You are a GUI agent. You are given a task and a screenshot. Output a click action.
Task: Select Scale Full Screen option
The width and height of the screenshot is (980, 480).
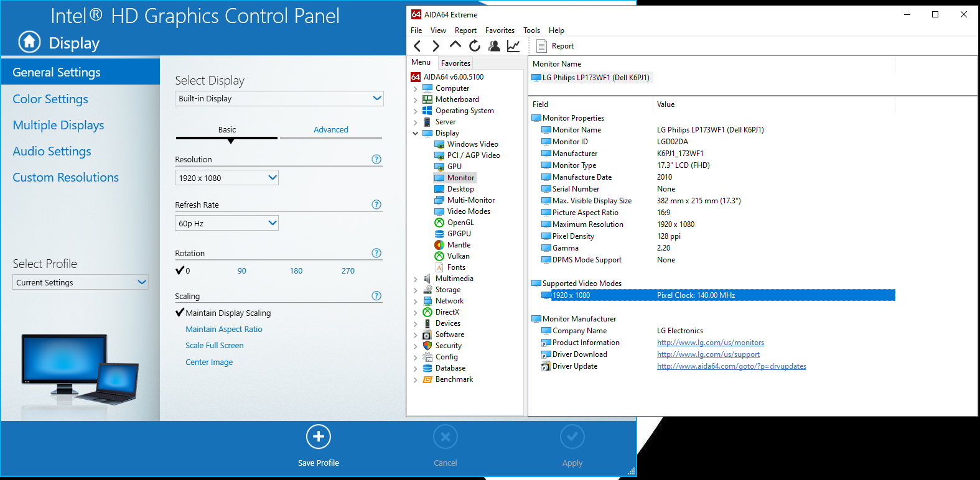tap(215, 346)
